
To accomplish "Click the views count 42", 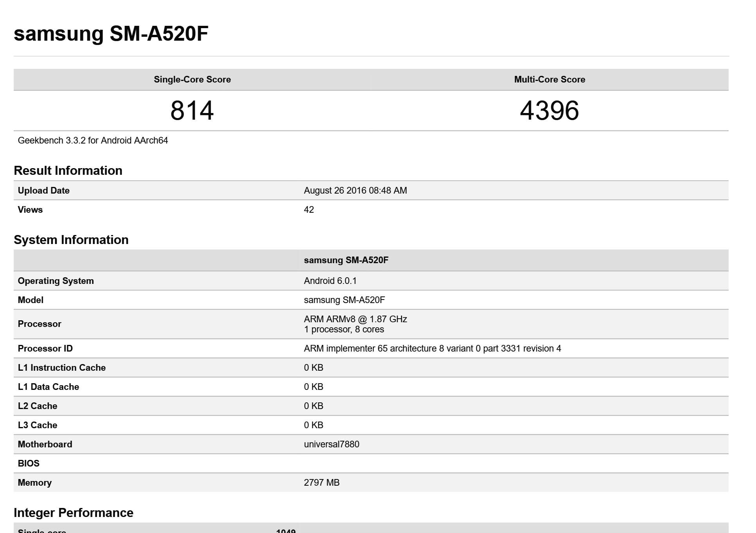I will coord(309,210).
